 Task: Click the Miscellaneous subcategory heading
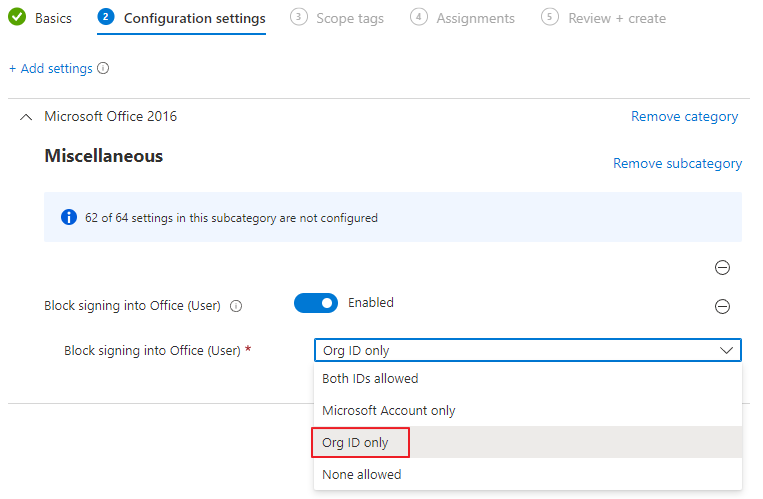point(104,156)
